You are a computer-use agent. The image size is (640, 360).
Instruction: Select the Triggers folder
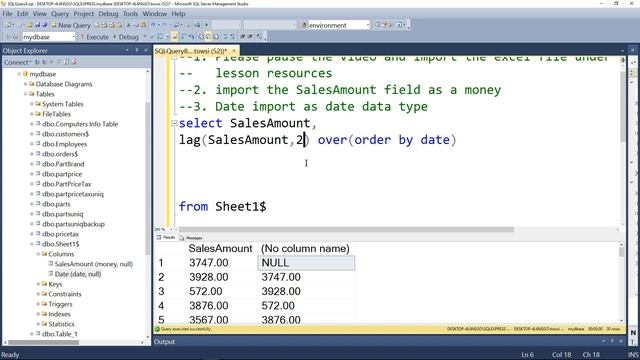[60, 304]
